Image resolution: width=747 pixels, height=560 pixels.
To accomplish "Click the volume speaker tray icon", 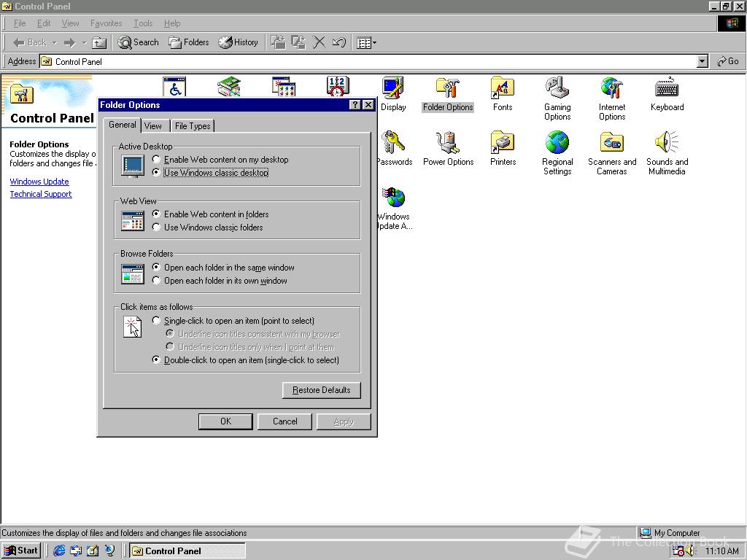I will point(691,551).
